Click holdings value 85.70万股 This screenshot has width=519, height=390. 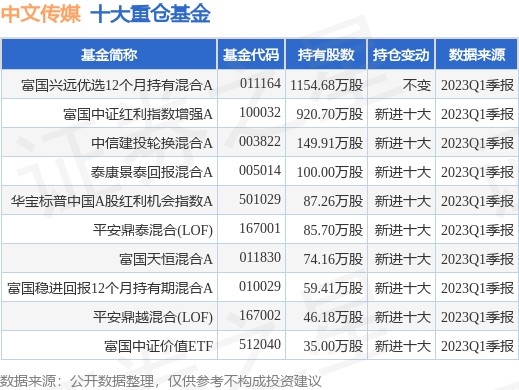coord(333,230)
